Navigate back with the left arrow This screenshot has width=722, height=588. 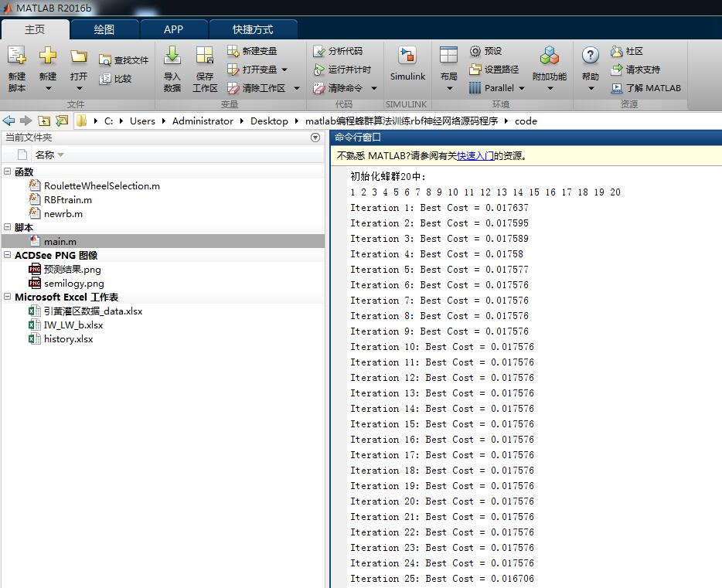[x=9, y=121]
